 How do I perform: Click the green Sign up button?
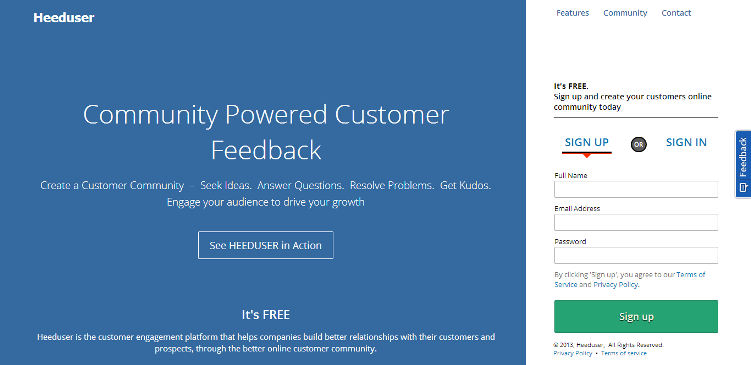(636, 316)
